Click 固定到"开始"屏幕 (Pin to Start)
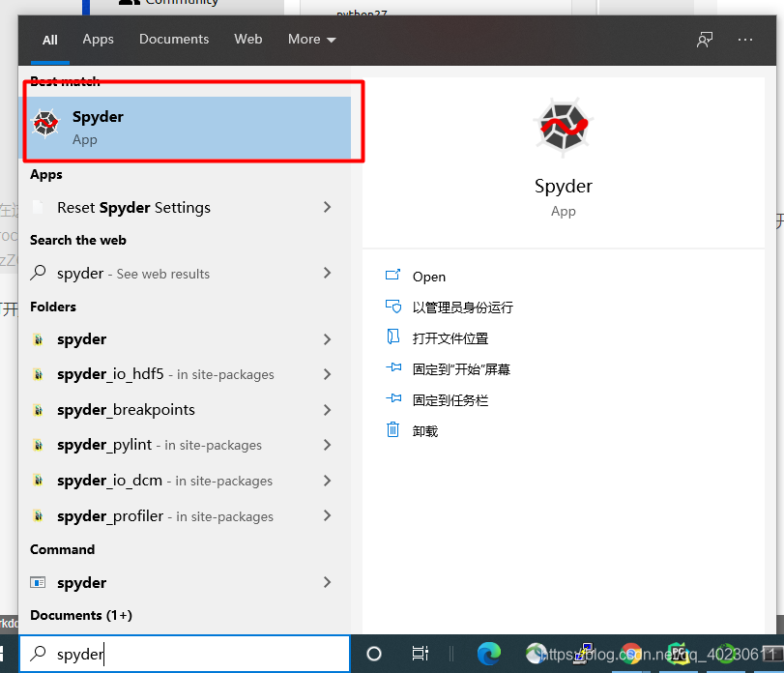Image resolution: width=784 pixels, height=673 pixels. point(461,369)
